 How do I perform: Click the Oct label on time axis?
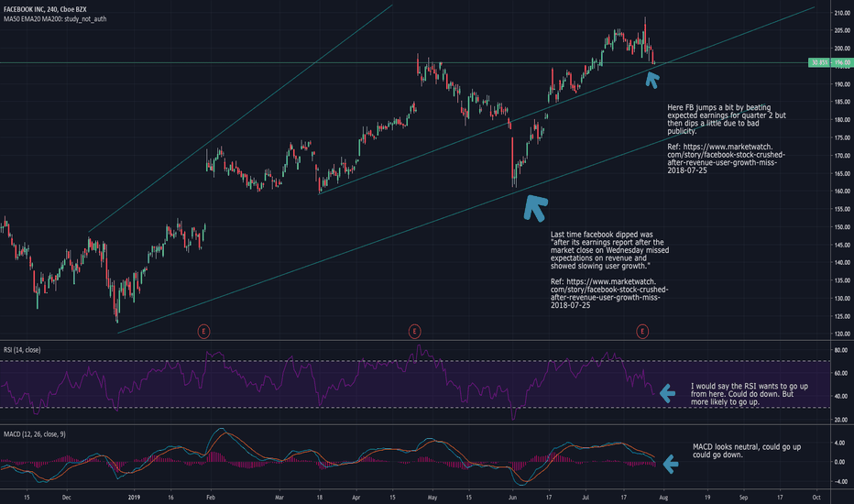coord(816,498)
